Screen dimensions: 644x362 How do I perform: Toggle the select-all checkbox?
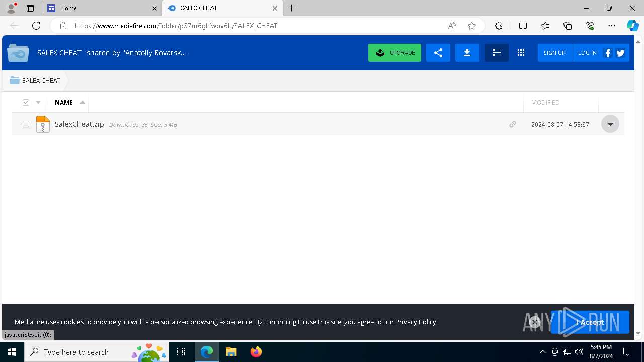(x=26, y=102)
